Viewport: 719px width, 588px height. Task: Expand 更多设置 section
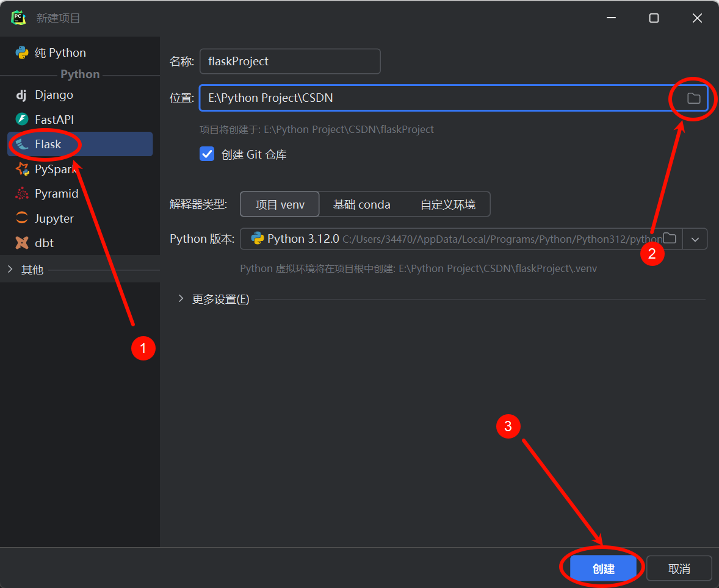point(181,299)
